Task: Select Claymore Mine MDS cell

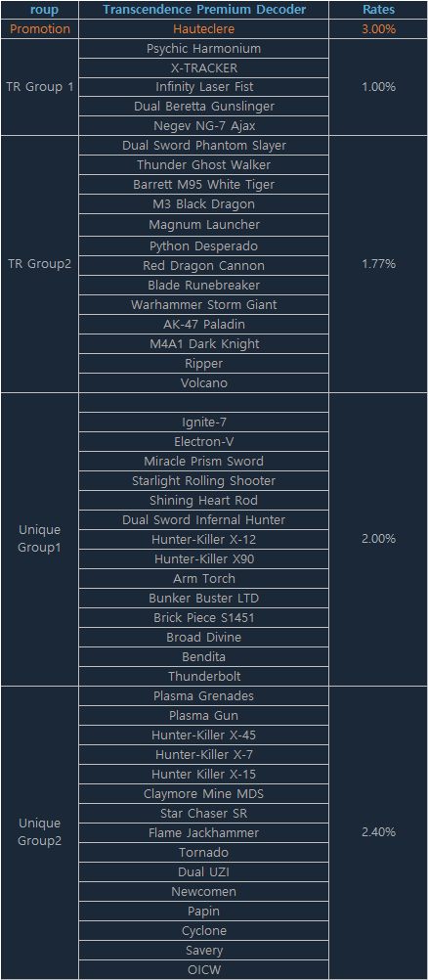Action: (203, 794)
